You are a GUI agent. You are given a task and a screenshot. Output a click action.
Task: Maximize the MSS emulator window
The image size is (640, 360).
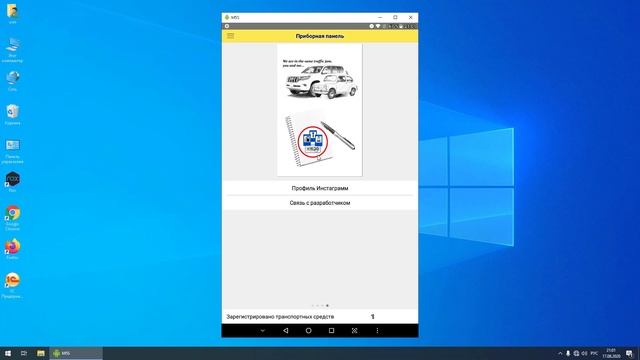pos(395,17)
